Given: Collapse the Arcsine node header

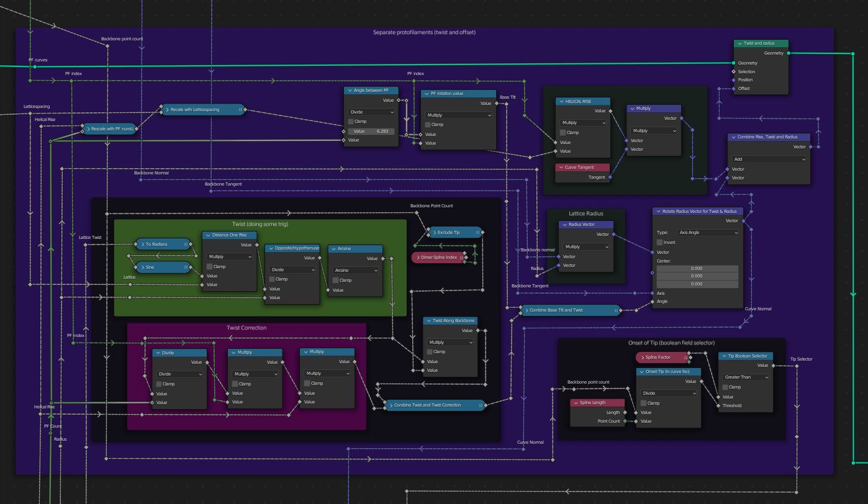Looking at the screenshot, I should pyautogui.click(x=333, y=249).
